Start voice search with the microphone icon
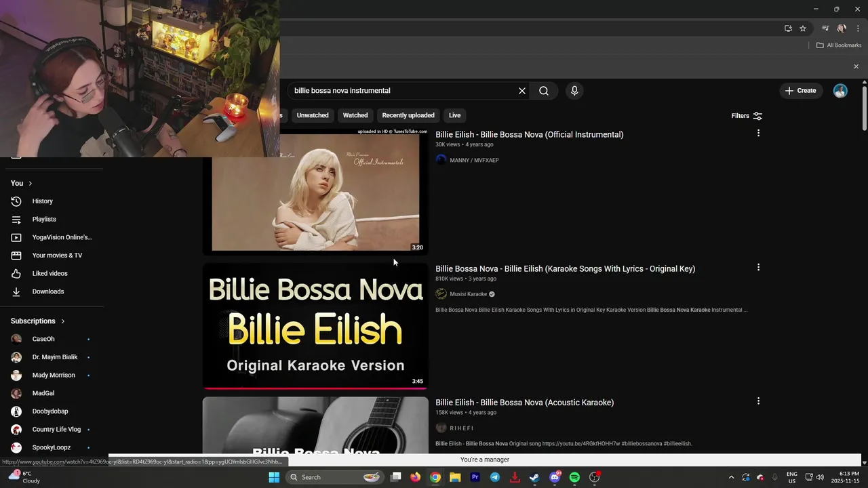868x488 pixels. [574, 91]
